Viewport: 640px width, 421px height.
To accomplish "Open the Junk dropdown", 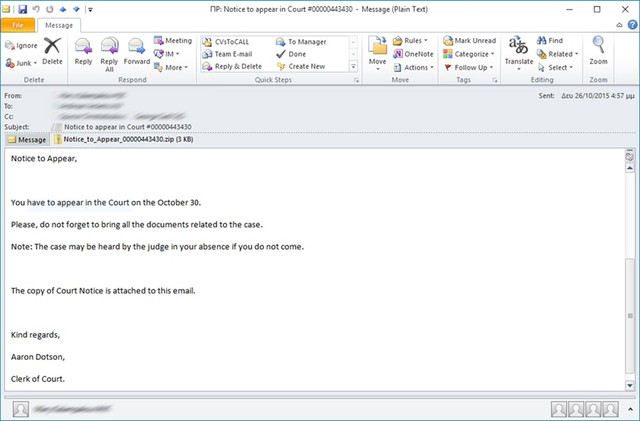I will point(21,63).
